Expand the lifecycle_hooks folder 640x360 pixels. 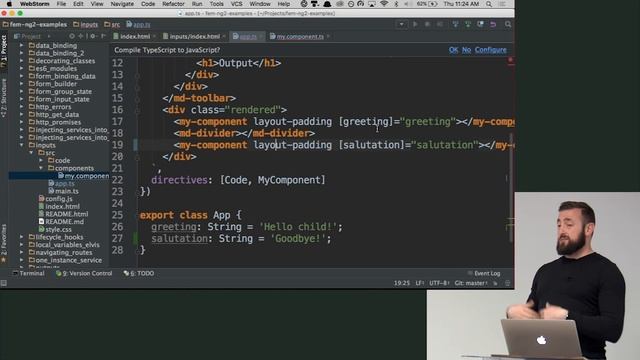point(21,237)
